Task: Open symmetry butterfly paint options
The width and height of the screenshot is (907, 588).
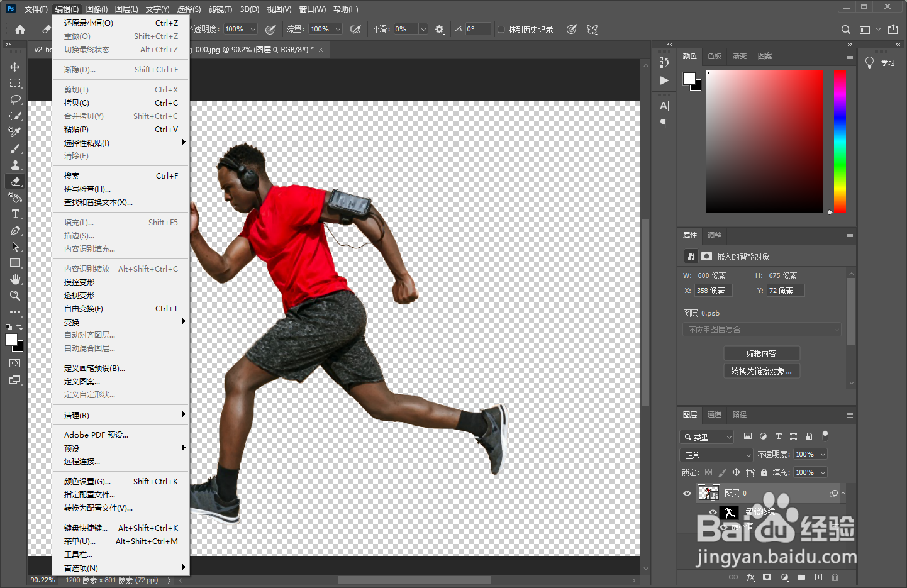Action: (592, 30)
